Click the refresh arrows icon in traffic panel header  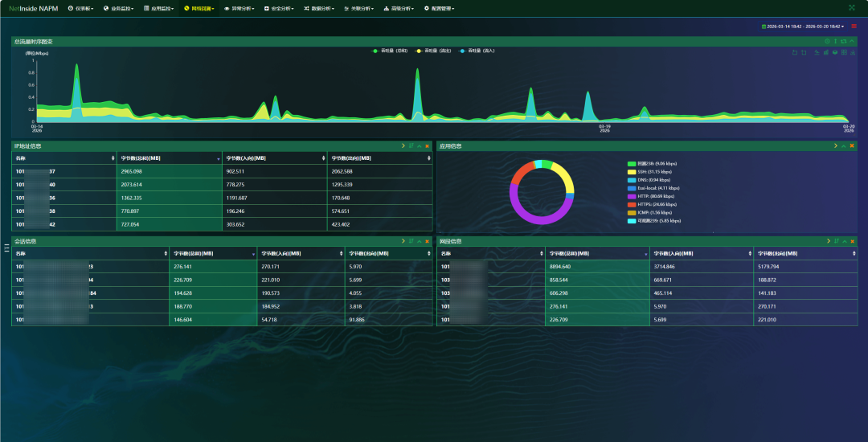point(844,41)
